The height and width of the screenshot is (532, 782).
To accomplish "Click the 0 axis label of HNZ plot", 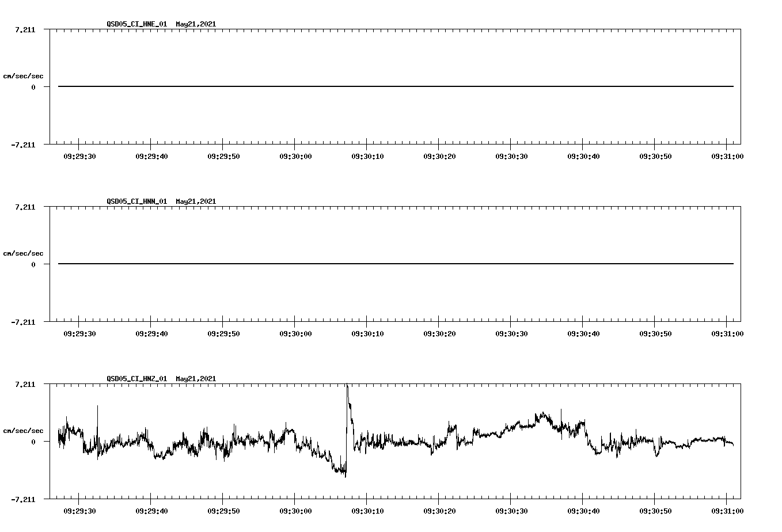I will pyautogui.click(x=33, y=442).
